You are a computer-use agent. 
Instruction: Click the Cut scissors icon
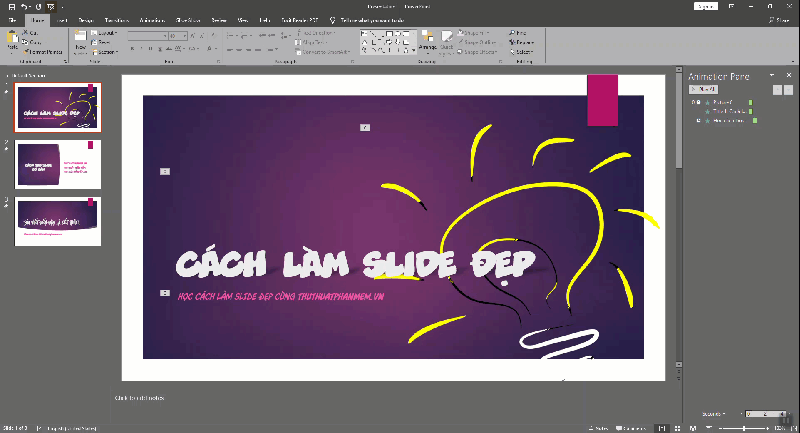pos(26,33)
